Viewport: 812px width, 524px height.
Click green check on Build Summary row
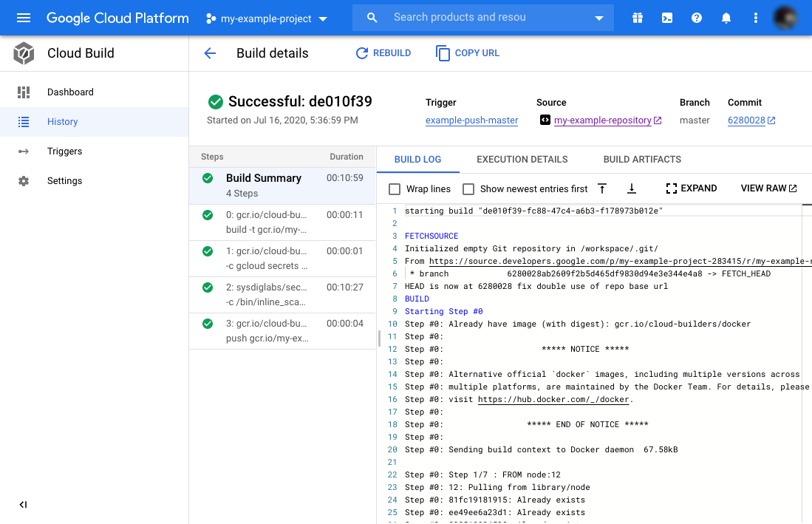pos(208,178)
